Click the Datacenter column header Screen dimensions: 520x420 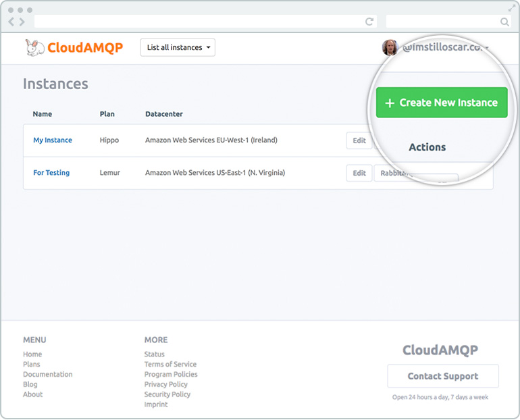[164, 114]
